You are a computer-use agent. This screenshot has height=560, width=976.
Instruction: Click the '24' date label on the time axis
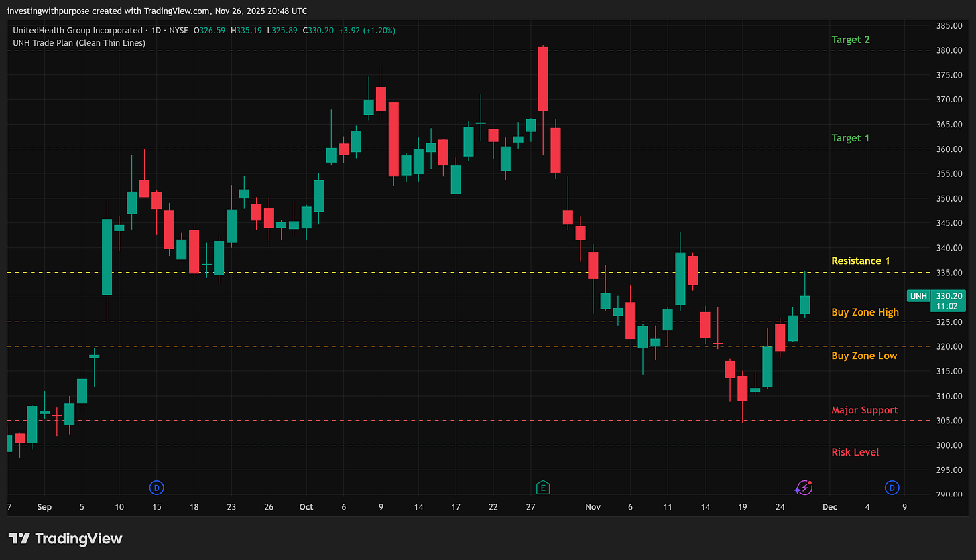pyautogui.click(x=780, y=507)
